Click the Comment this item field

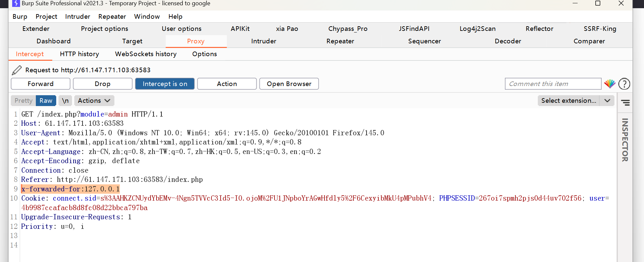(x=553, y=84)
